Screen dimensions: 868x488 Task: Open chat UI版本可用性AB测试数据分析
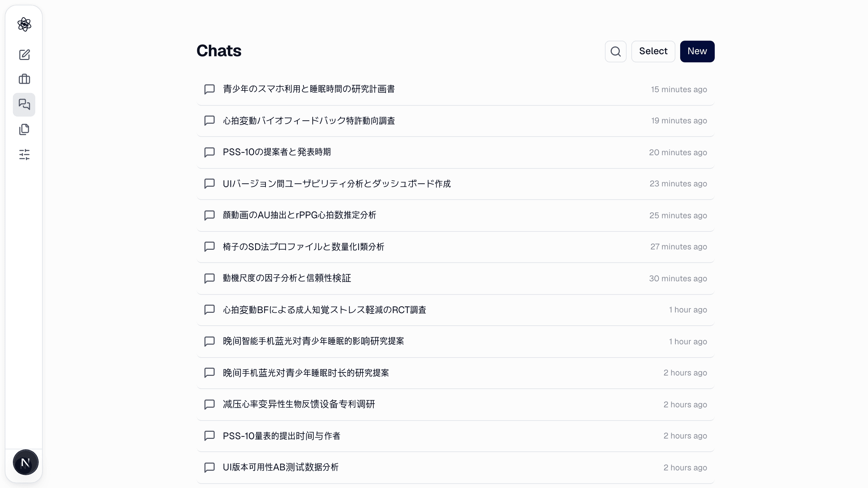pos(455,468)
